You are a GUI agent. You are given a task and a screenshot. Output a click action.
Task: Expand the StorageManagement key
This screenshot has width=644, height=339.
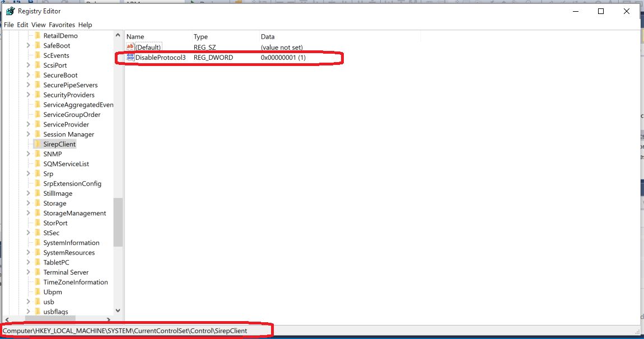[x=29, y=213]
